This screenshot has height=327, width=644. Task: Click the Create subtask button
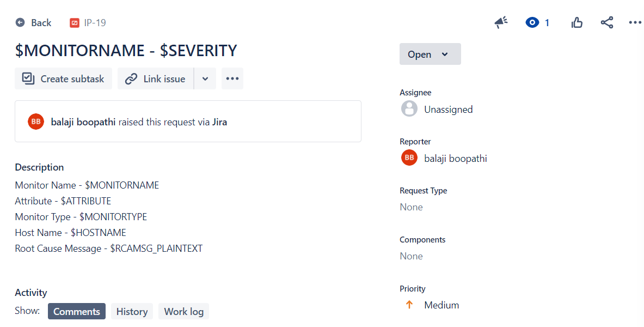point(63,78)
